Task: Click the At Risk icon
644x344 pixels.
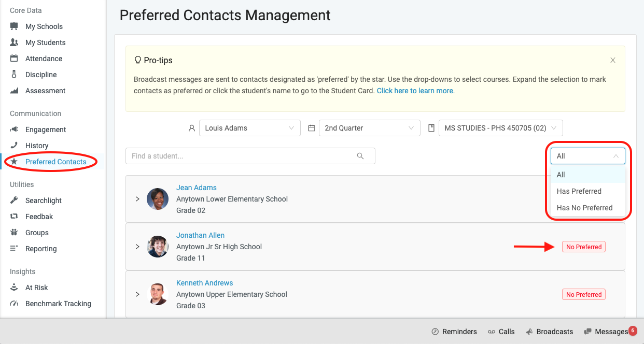Action: tap(14, 288)
